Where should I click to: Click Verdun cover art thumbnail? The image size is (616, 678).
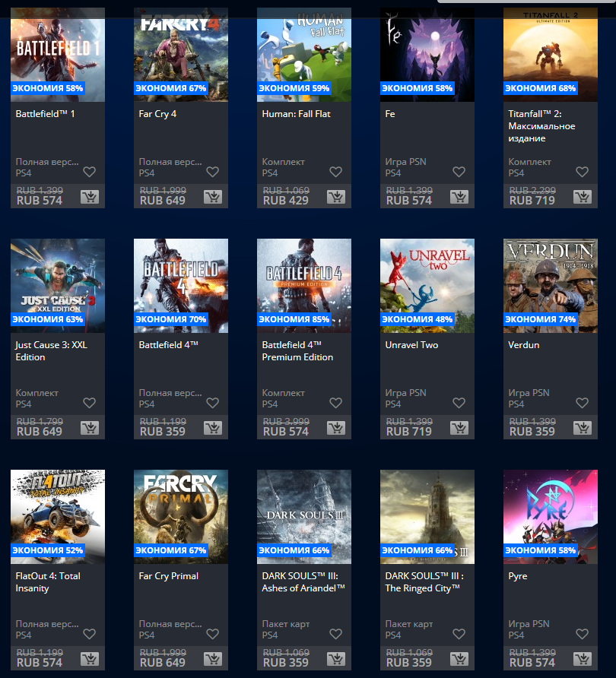coord(551,286)
